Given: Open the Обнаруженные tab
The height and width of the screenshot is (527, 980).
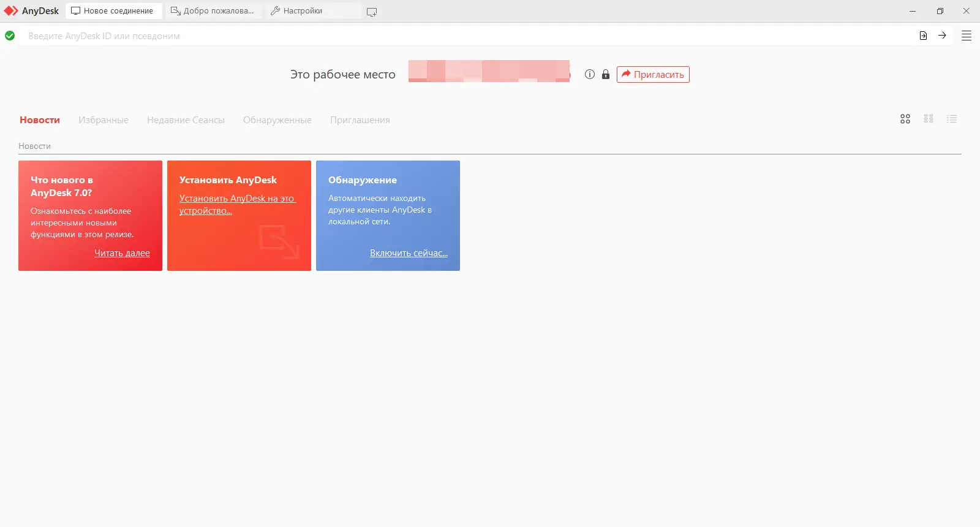Looking at the screenshot, I should pos(277,120).
